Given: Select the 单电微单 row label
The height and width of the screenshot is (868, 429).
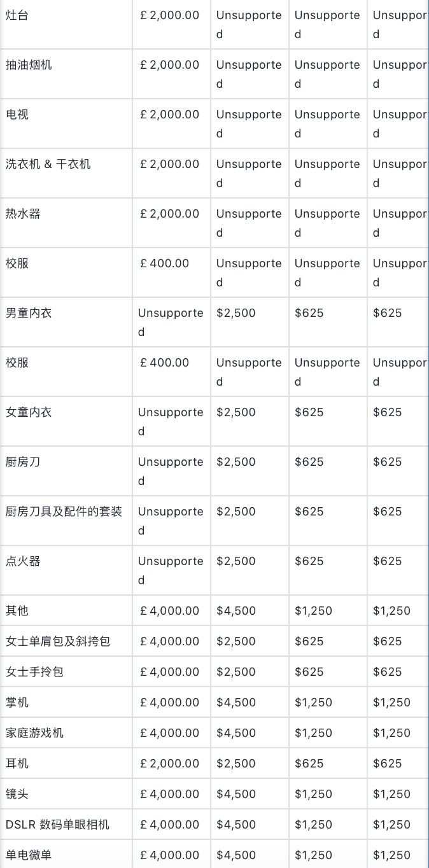Looking at the screenshot, I should [x=29, y=855].
